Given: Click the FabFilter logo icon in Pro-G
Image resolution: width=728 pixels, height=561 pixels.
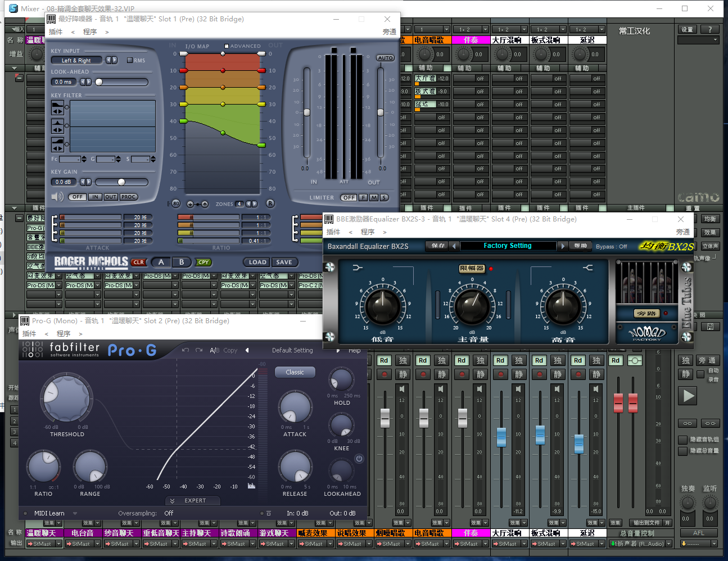Looking at the screenshot, I should [32, 350].
